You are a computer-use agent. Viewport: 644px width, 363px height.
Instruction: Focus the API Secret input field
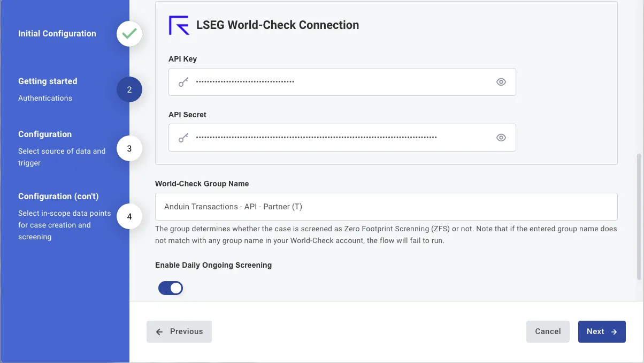(342, 138)
